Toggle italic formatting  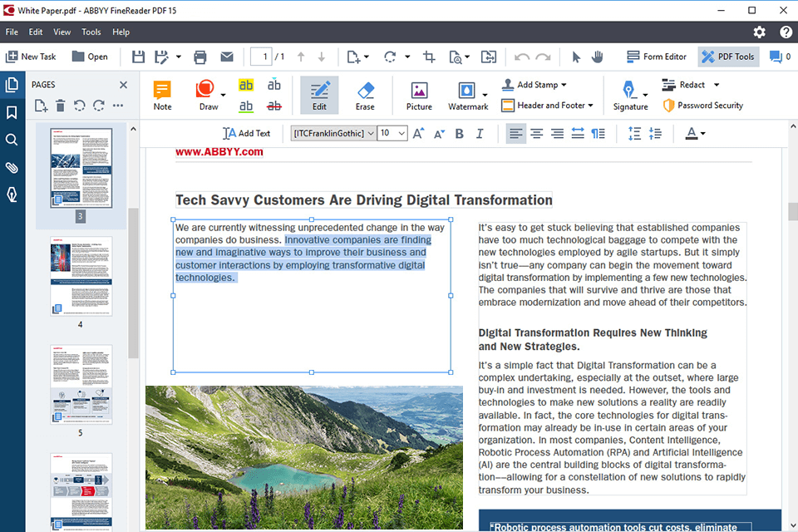(480, 133)
